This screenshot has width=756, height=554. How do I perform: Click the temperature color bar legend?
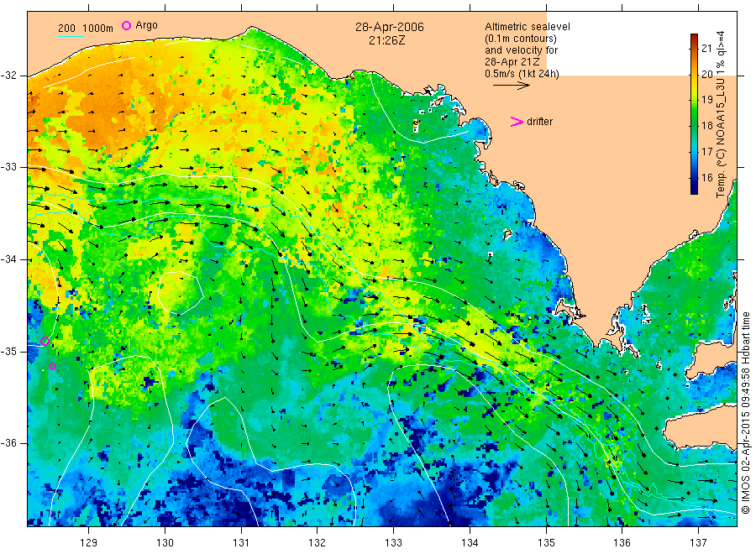[694, 113]
